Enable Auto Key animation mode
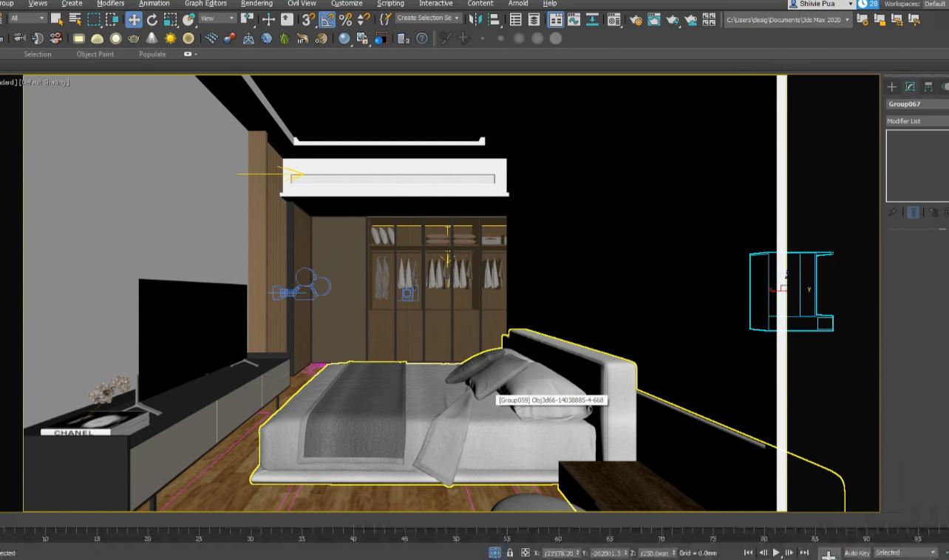949x560 pixels. (x=857, y=553)
